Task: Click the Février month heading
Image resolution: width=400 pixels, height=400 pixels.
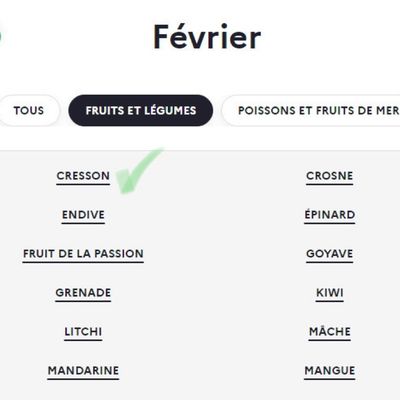Action: pyautogui.click(x=207, y=37)
